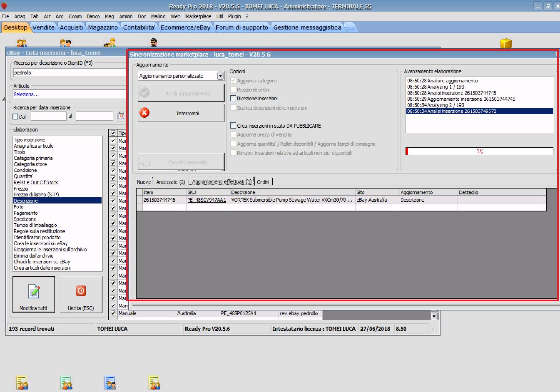Screen dimensions: 560x392
Task: Open the desktop icon with blond and dark-haired people
Action: tap(65, 42)
